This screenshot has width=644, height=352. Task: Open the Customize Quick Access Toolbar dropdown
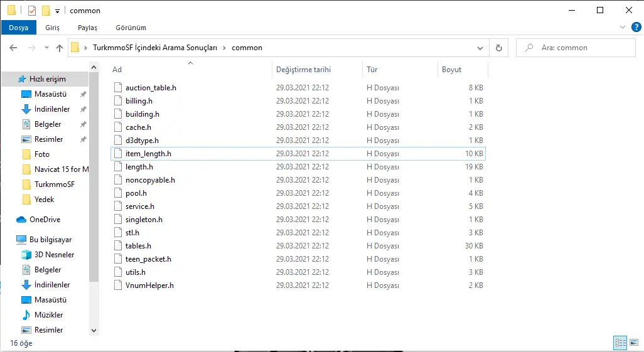coord(58,11)
